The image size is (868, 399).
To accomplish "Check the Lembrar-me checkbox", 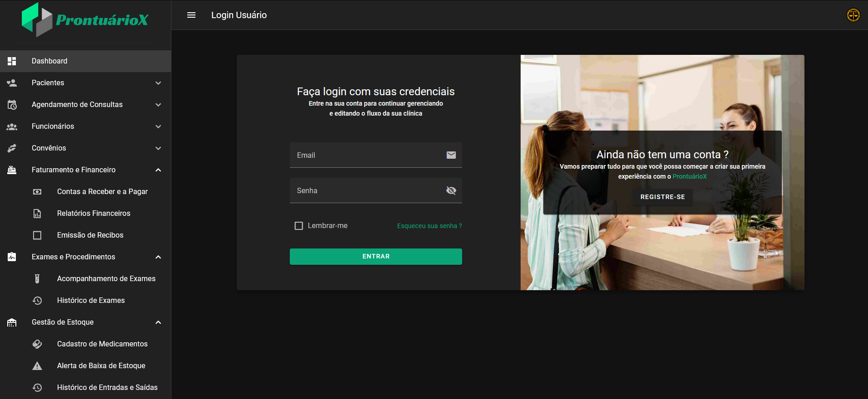I will click(299, 226).
